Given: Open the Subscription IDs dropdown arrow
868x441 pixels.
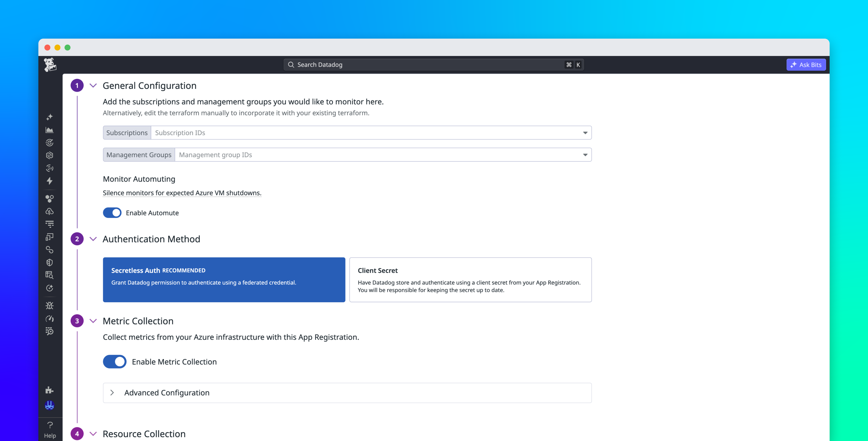Looking at the screenshot, I should tap(585, 133).
